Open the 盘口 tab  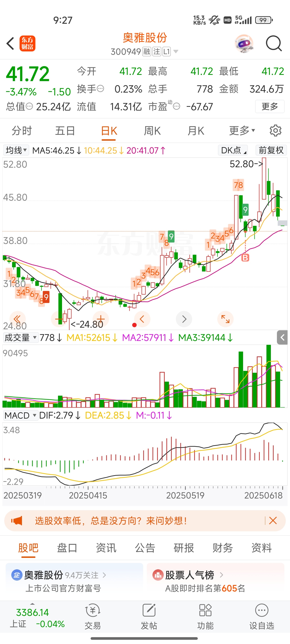pos(67,548)
